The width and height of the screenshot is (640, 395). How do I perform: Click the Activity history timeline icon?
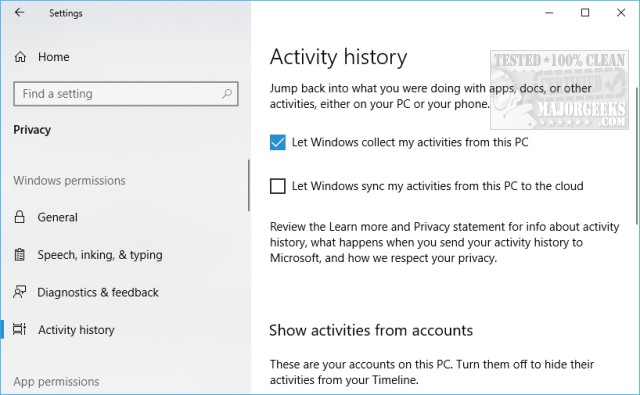tap(20, 329)
